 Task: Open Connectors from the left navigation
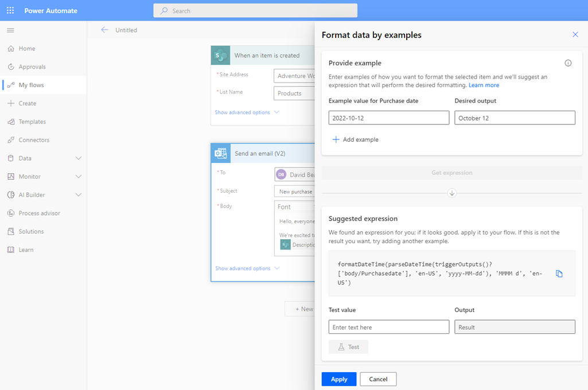click(x=34, y=140)
